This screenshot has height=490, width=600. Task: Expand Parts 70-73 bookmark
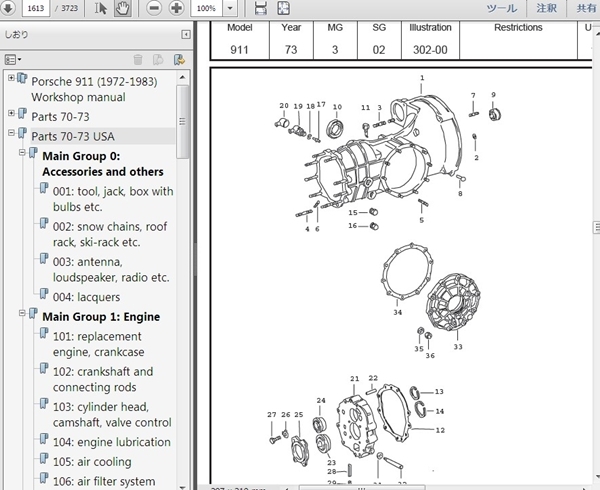[11, 113]
